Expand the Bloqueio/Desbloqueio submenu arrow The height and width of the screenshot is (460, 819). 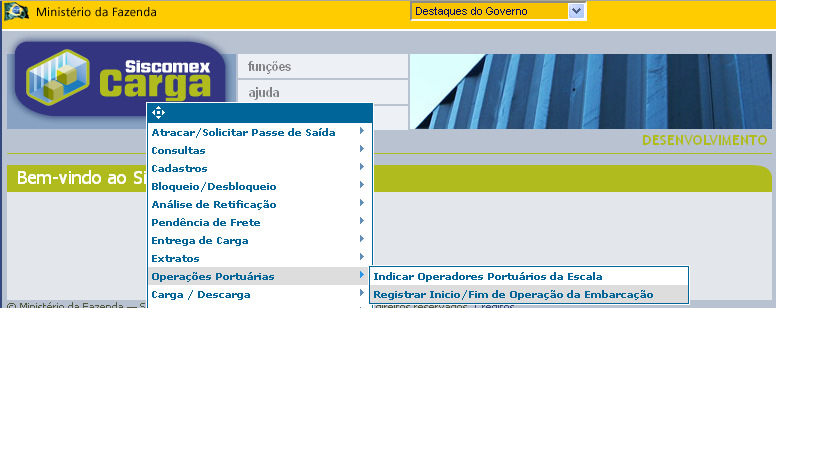[x=361, y=185]
